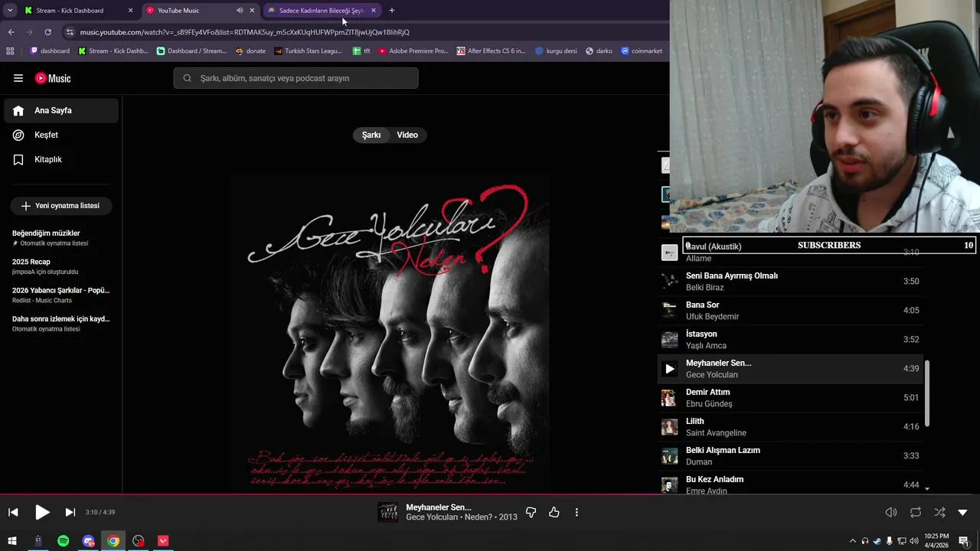Click the Demir Attım queue thumbnail

pyautogui.click(x=670, y=398)
